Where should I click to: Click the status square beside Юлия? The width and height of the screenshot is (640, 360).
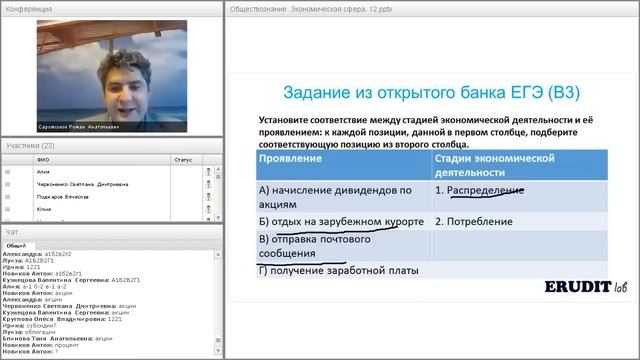coord(7,209)
